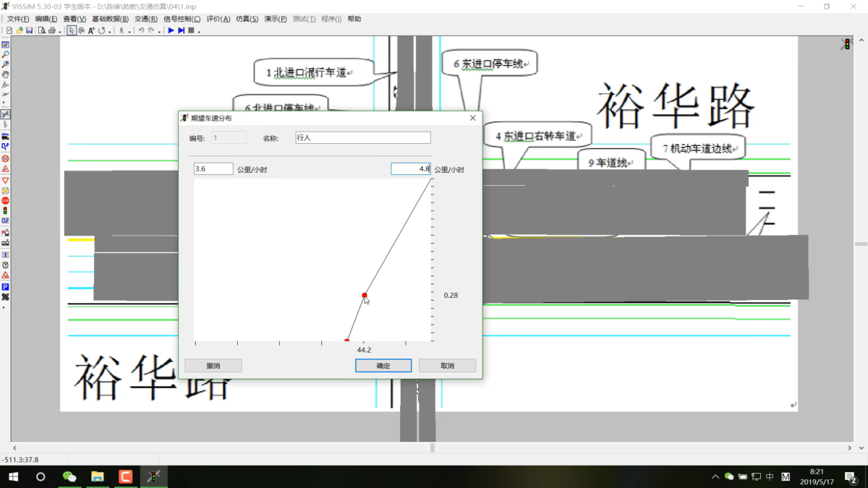Click the Print preview toolbar icon
Image resolution: width=868 pixels, height=488 pixels.
click(42, 30)
